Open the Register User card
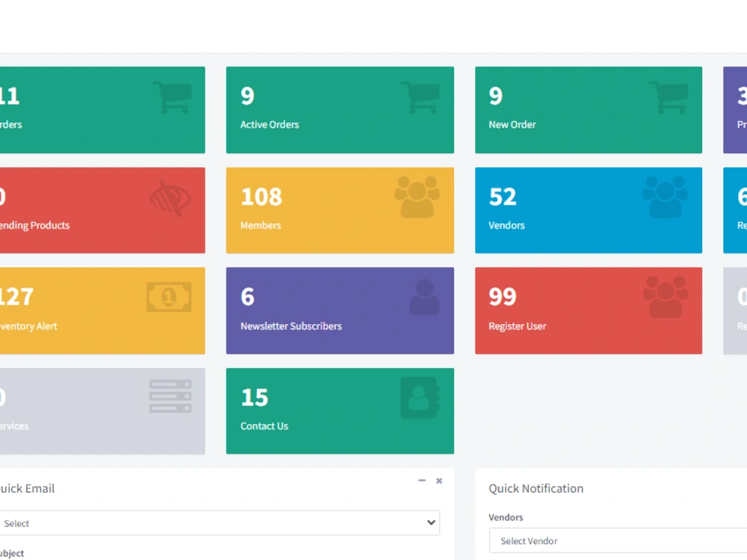 coord(589,311)
